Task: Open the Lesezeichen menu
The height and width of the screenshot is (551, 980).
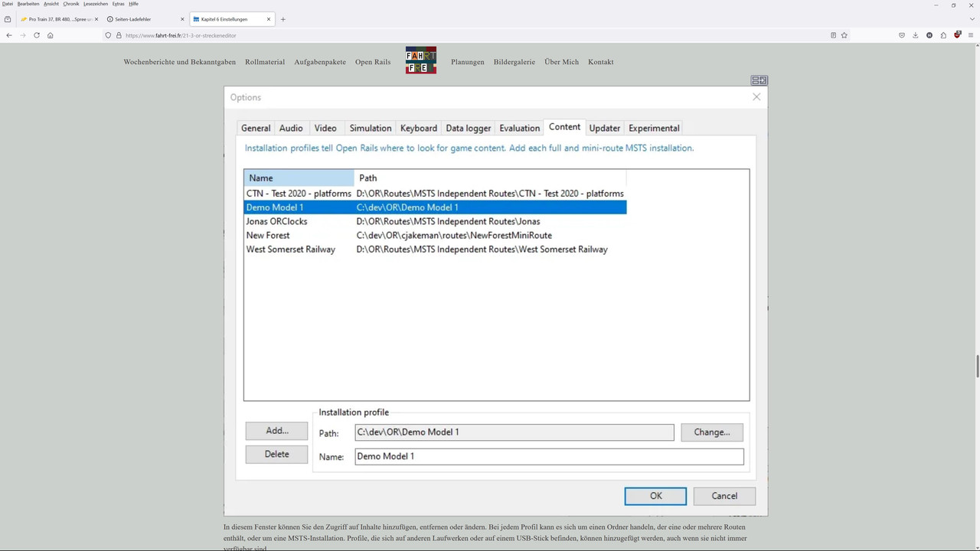Action: (96, 4)
